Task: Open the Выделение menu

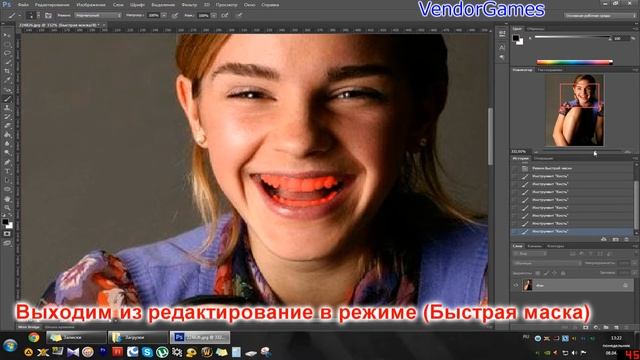Action: [163, 5]
